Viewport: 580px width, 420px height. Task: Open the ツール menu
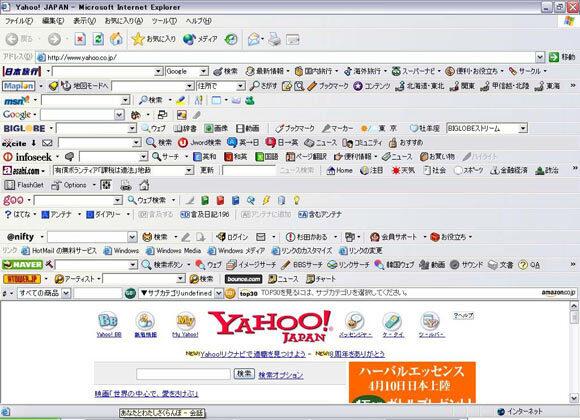[164, 21]
